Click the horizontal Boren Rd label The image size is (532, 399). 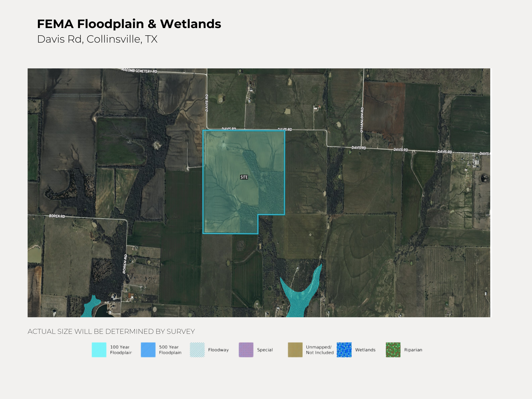[57, 216]
